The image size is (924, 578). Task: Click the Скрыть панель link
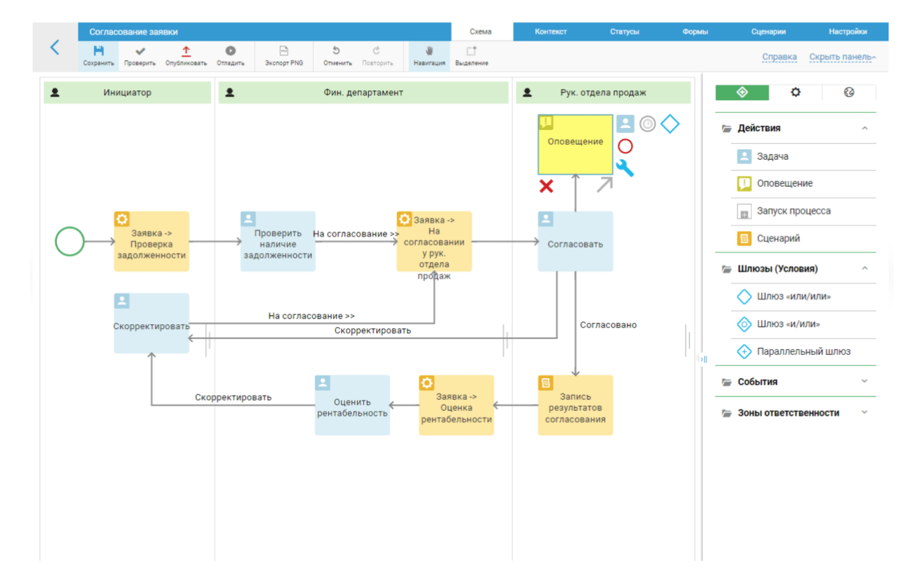click(842, 57)
